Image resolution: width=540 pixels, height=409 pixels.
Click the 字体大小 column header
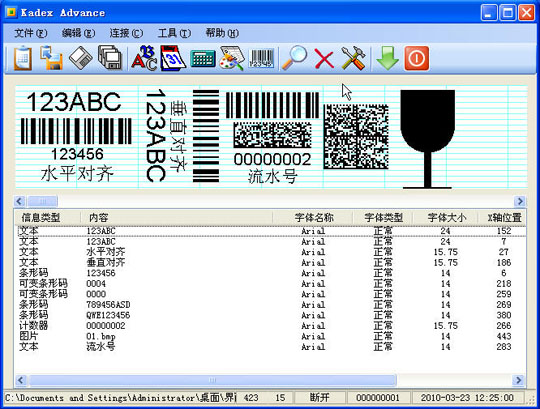446,218
